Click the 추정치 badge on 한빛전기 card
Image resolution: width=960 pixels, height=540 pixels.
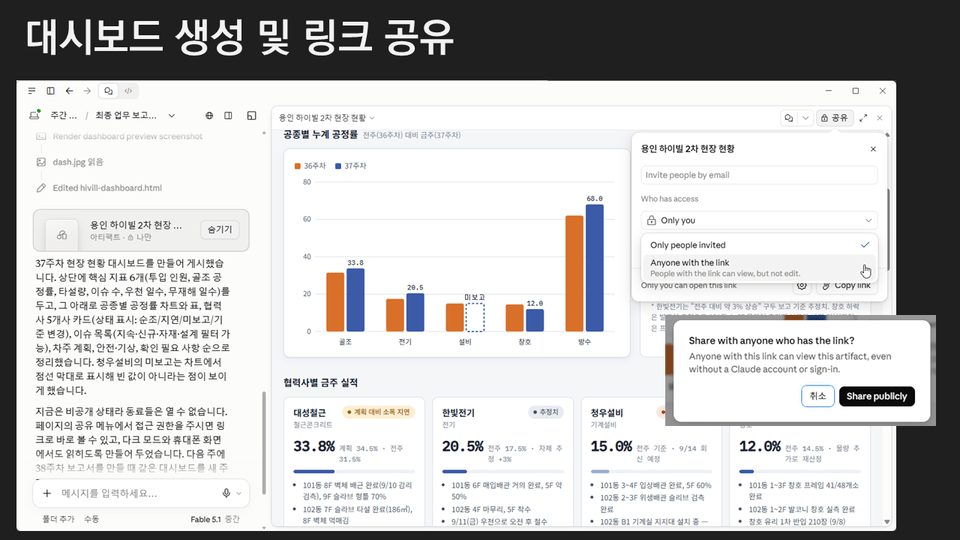[x=545, y=412]
